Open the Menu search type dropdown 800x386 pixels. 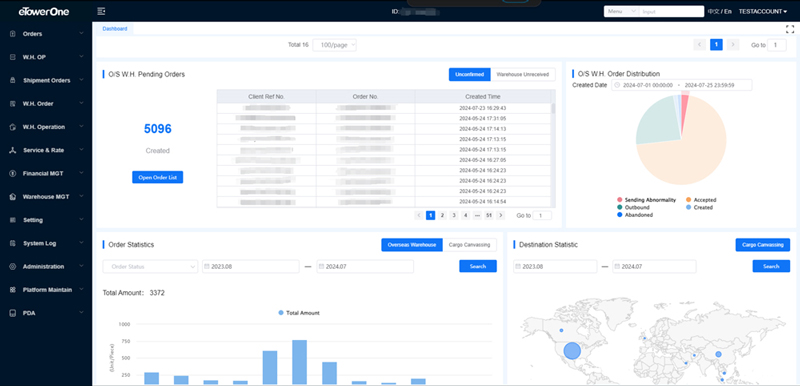[621, 11]
